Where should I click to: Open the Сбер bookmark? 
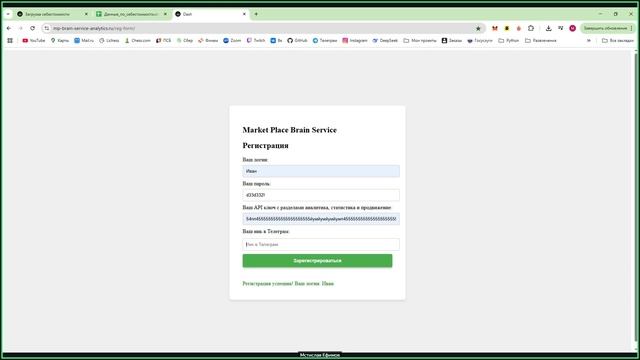tap(184, 40)
